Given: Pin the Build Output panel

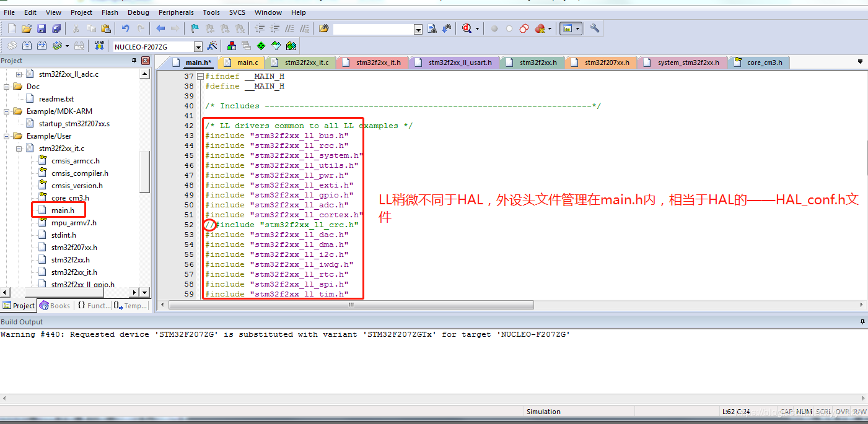Looking at the screenshot, I should click(862, 322).
